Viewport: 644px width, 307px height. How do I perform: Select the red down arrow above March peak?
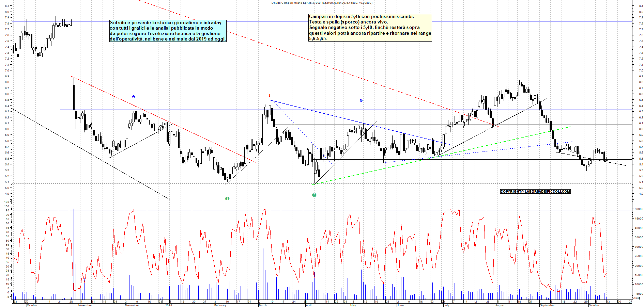click(270, 96)
